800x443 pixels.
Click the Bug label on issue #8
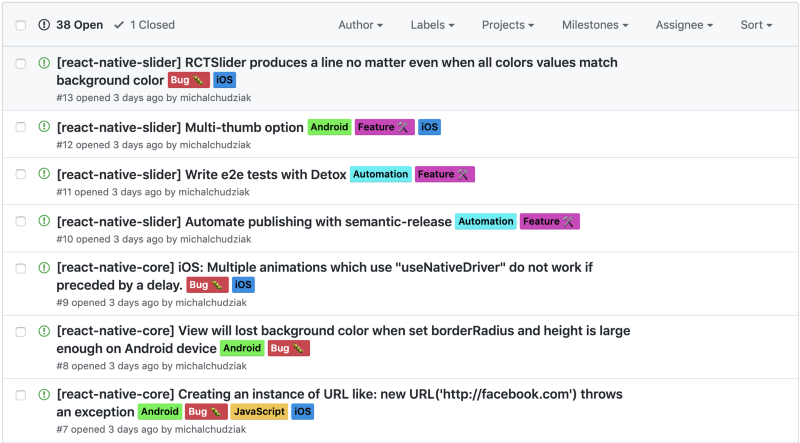tap(289, 348)
